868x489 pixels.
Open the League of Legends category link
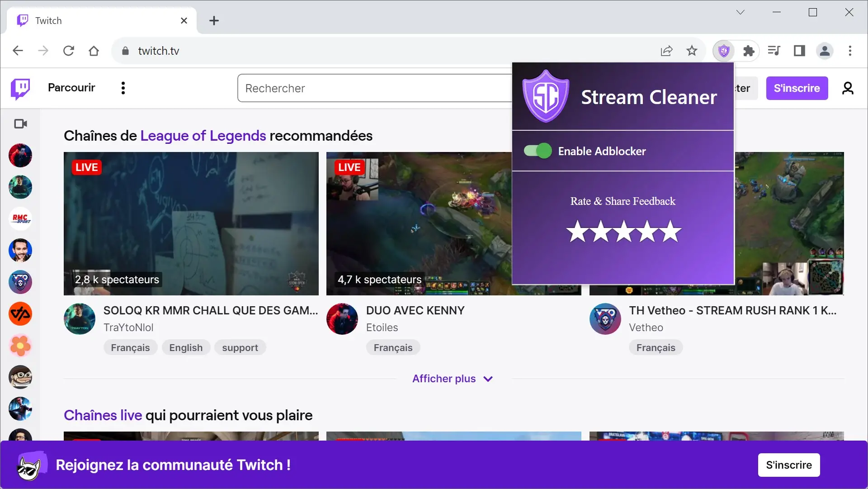coord(203,136)
